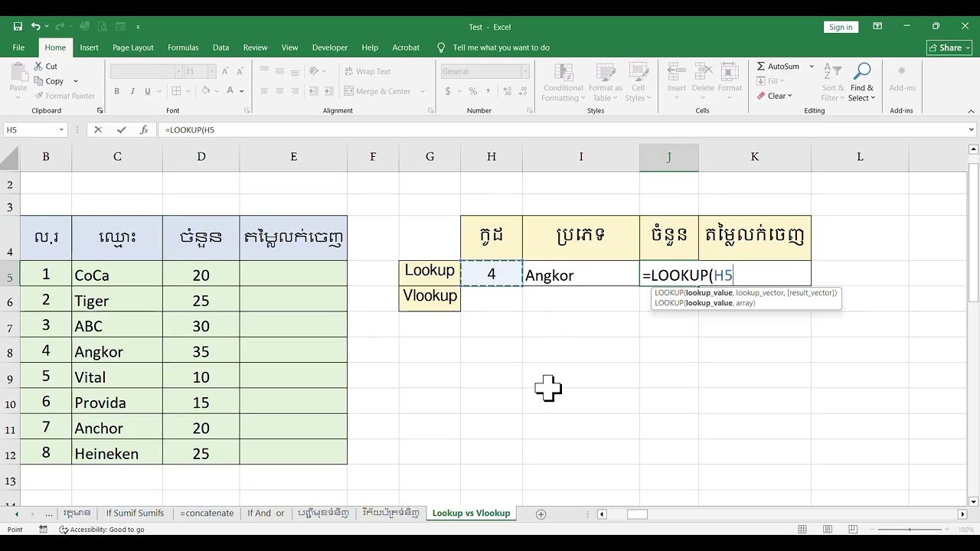This screenshot has height=551, width=980.
Task: Click cell H5 containing 4
Action: [x=492, y=273]
